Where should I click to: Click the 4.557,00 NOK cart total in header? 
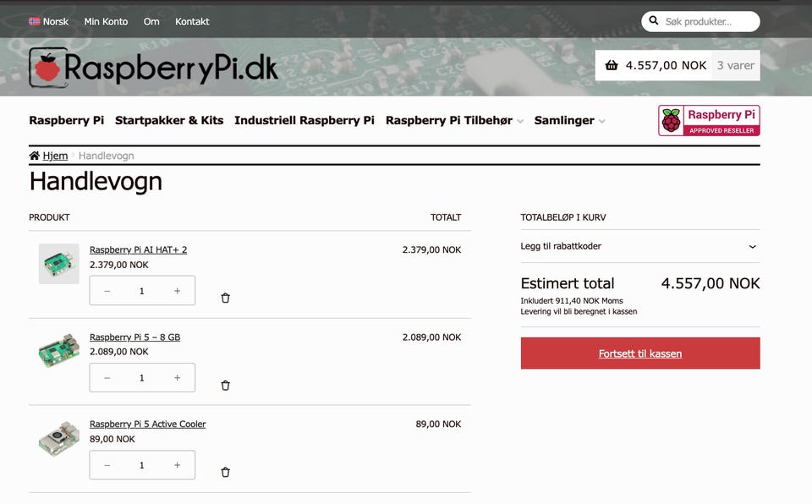(666, 65)
